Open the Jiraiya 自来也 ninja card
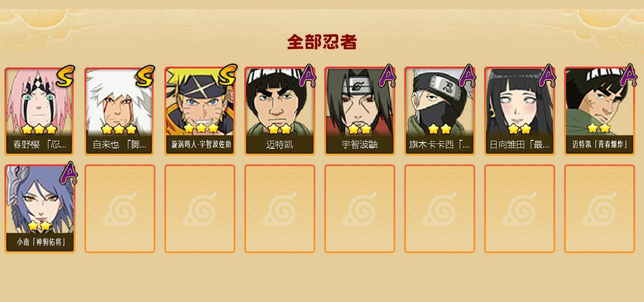 pos(119,111)
